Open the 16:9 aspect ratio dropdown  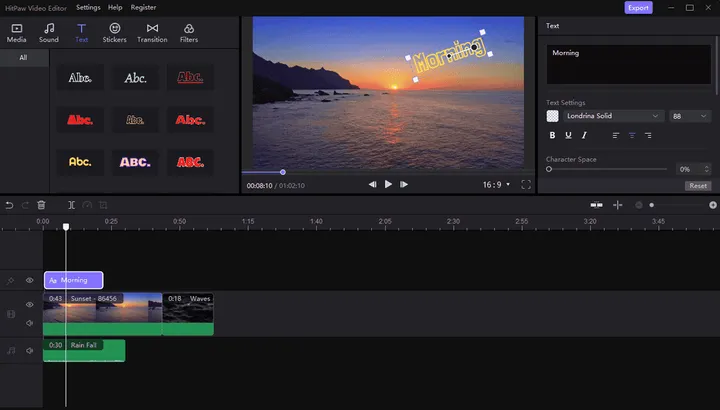click(x=497, y=185)
